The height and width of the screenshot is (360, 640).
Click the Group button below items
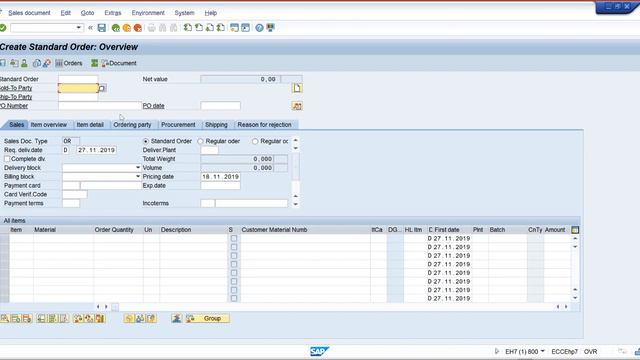tap(207, 318)
